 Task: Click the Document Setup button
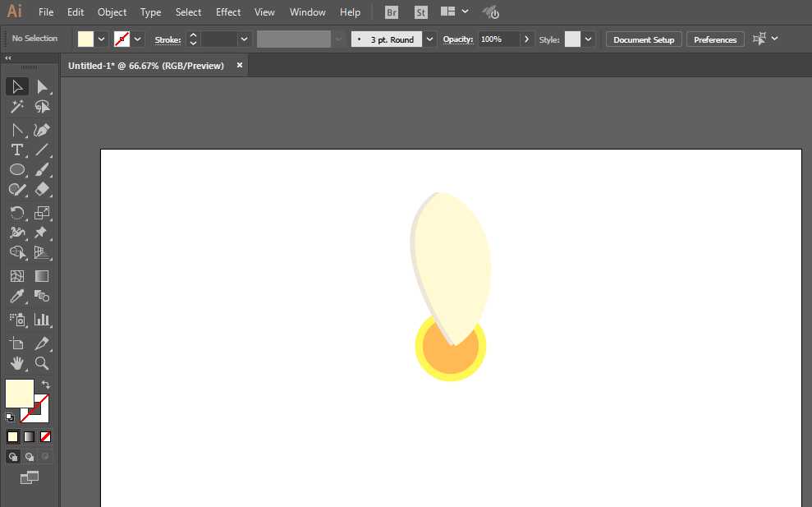click(644, 39)
